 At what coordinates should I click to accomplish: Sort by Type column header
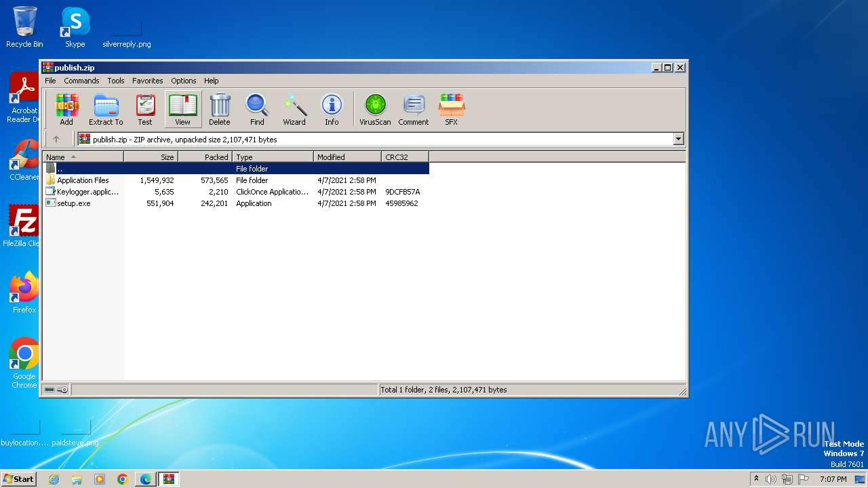[273, 157]
